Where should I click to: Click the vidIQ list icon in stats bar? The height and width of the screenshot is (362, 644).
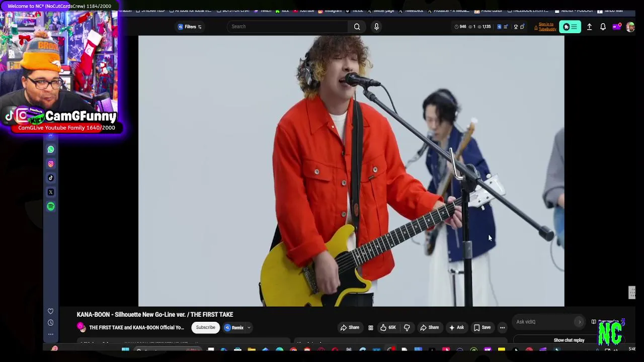pos(506,27)
